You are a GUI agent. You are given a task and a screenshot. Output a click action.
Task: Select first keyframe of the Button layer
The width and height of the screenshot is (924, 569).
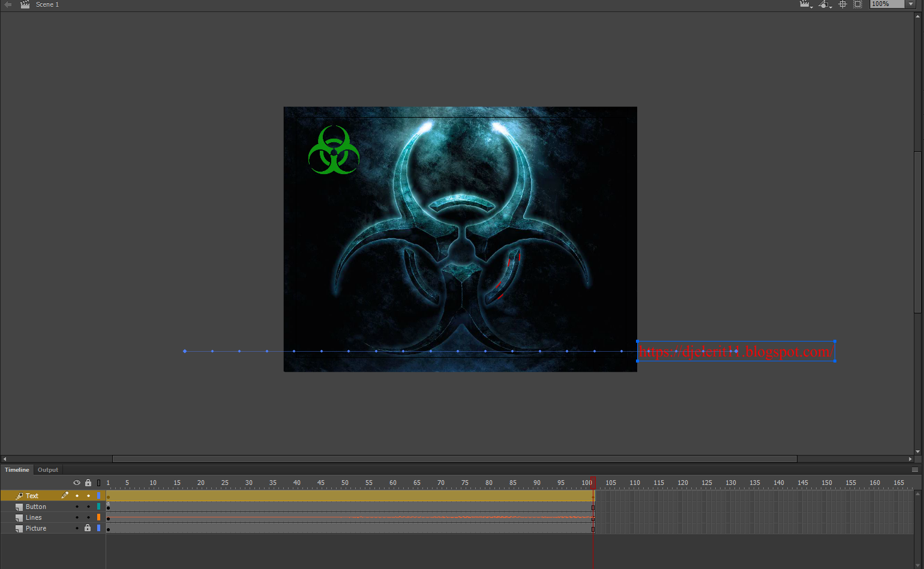point(108,507)
